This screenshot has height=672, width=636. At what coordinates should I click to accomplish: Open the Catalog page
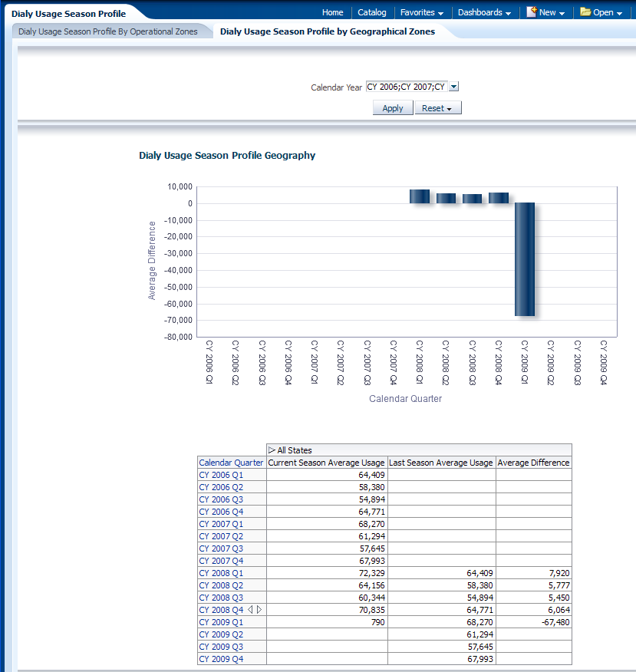(372, 12)
